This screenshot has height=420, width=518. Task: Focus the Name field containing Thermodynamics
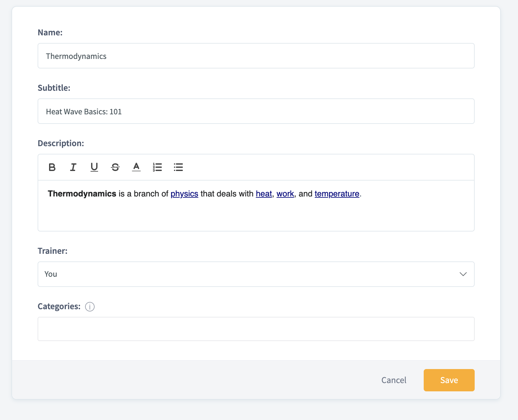point(256,56)
